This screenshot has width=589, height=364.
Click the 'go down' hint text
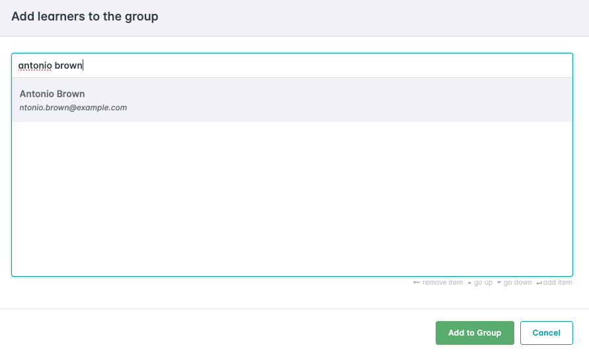coord(518,283)
